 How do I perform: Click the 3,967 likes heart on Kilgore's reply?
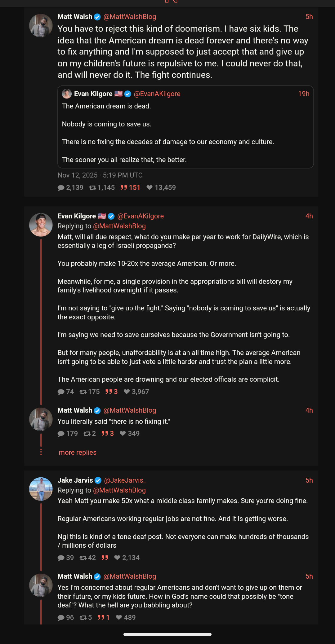127,392
